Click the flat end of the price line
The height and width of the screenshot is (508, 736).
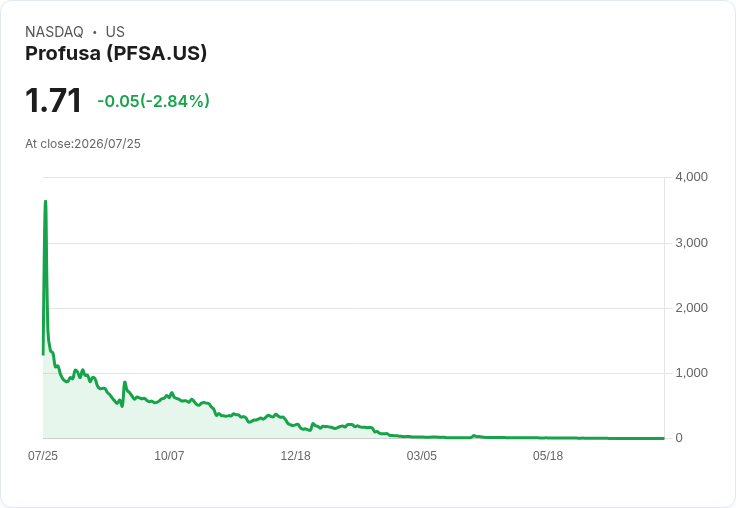659,438
